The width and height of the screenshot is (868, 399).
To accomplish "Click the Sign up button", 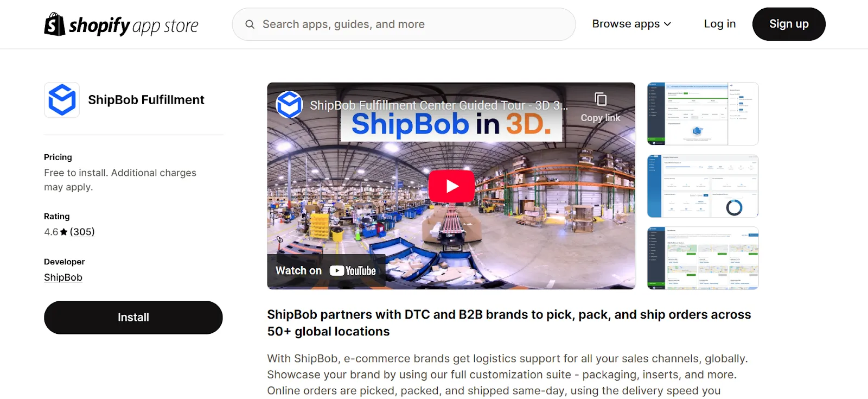I will click(789, 24).
